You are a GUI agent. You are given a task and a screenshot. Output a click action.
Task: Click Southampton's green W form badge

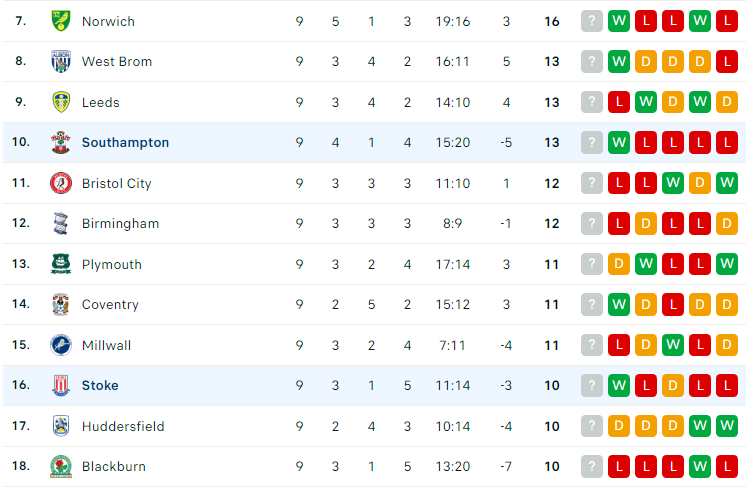click(x=619, y=142)
